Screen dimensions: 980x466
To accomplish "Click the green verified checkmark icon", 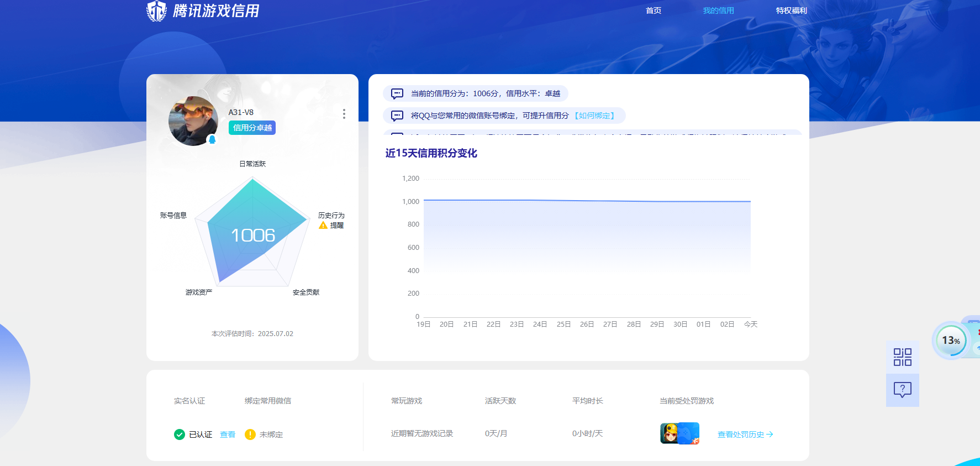I will [180, 434].
